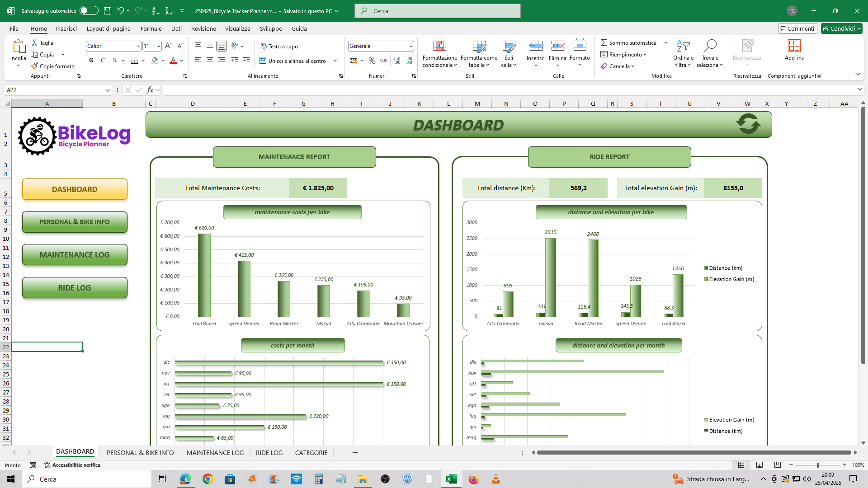The width and height of the screenshot is (868, 488).
Task: Switch to MAINTENANCE LOG sheet tab
Action: pos(215,453)
